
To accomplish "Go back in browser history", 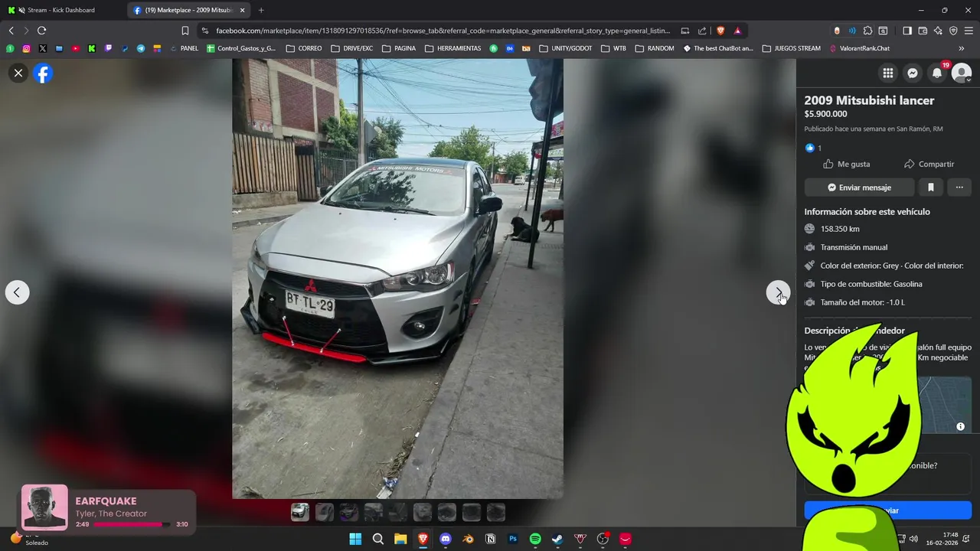I will [11, 31].
